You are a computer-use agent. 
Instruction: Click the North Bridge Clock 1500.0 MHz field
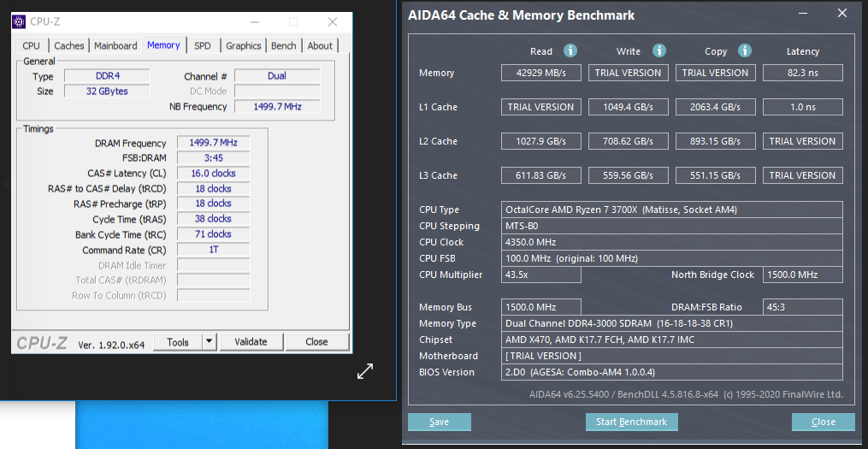click(x=803, y=275)
